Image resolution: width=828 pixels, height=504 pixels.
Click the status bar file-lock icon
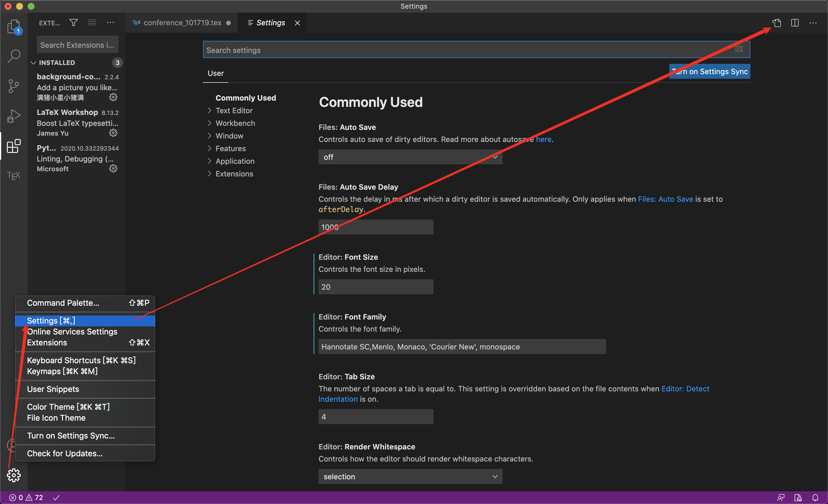pos(798,497)
